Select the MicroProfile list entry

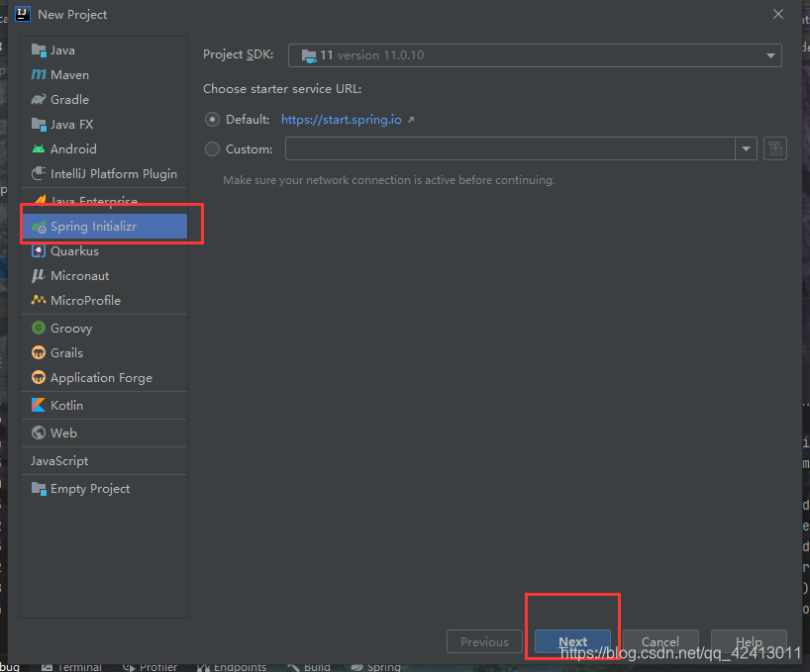point(104,300)
